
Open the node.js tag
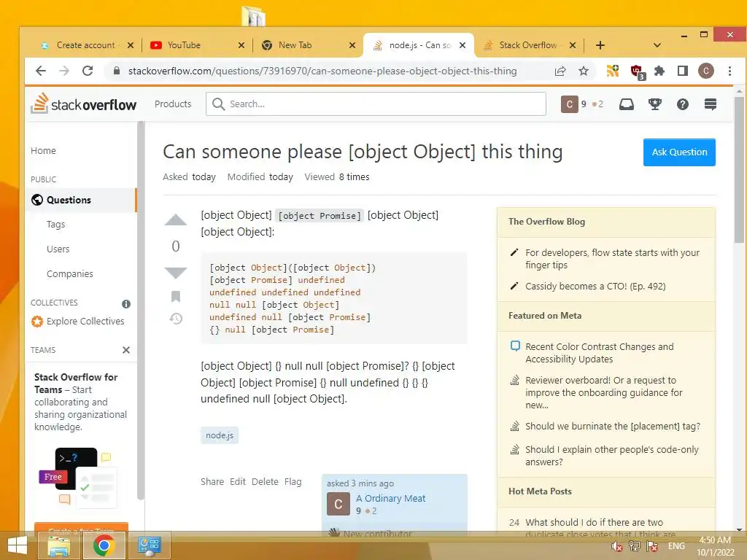click(219, 435)
